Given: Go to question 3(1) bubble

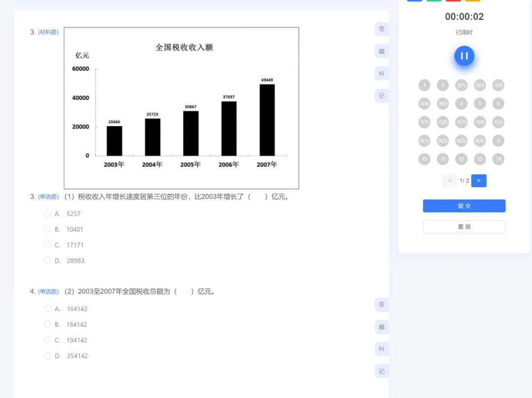Looking at the screenshot, I should [x=461, y=85].
